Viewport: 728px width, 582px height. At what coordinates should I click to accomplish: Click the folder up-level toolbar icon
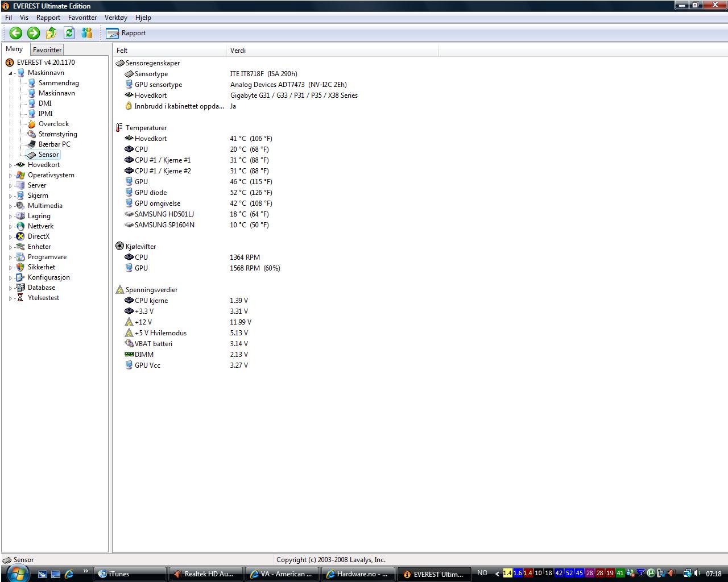[x=51, y=33]
